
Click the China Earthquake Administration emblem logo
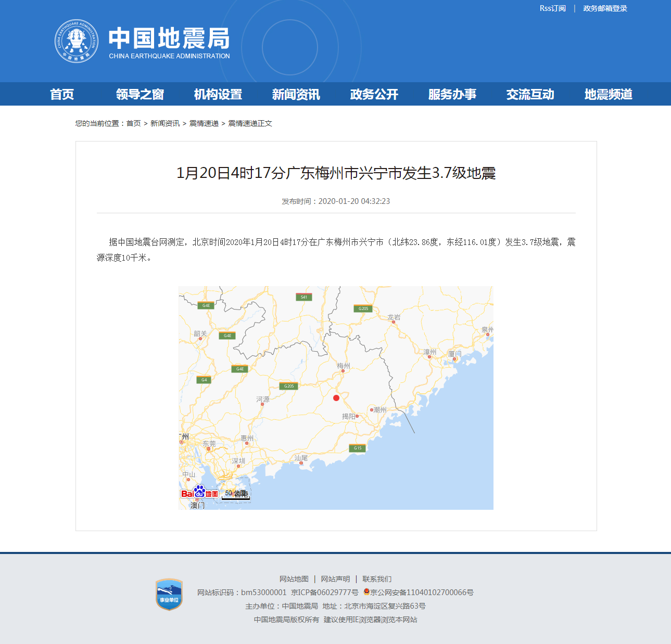(77, 41)
